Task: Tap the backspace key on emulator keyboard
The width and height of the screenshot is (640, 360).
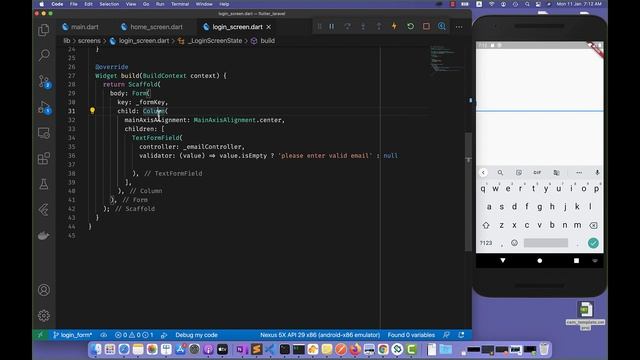Action: coord(593,225)
